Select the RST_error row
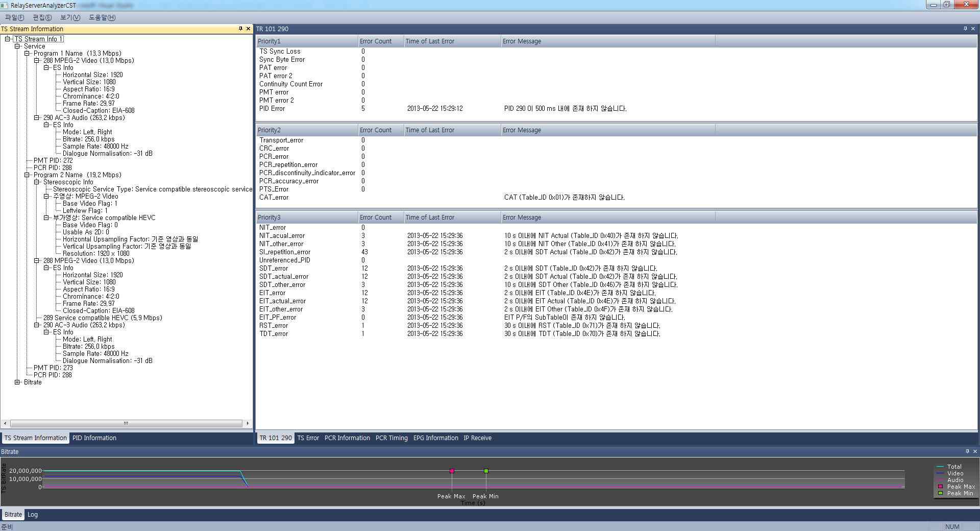980x531 pixels. tap(617, 326)
